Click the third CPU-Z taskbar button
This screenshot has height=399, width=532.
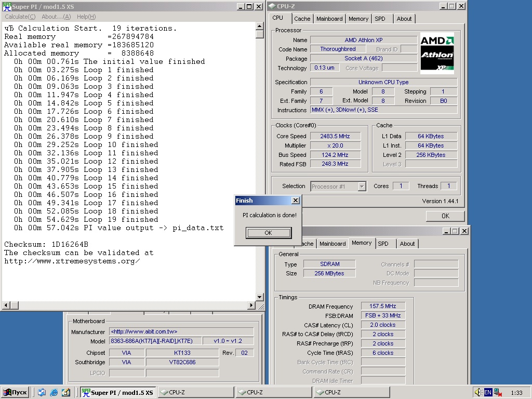point(352,393)
